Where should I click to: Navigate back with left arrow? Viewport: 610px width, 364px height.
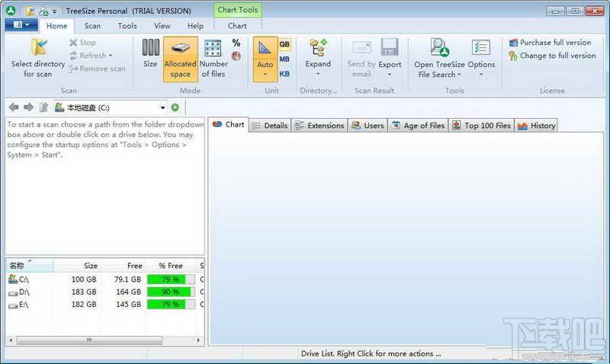tap(14, 107)
